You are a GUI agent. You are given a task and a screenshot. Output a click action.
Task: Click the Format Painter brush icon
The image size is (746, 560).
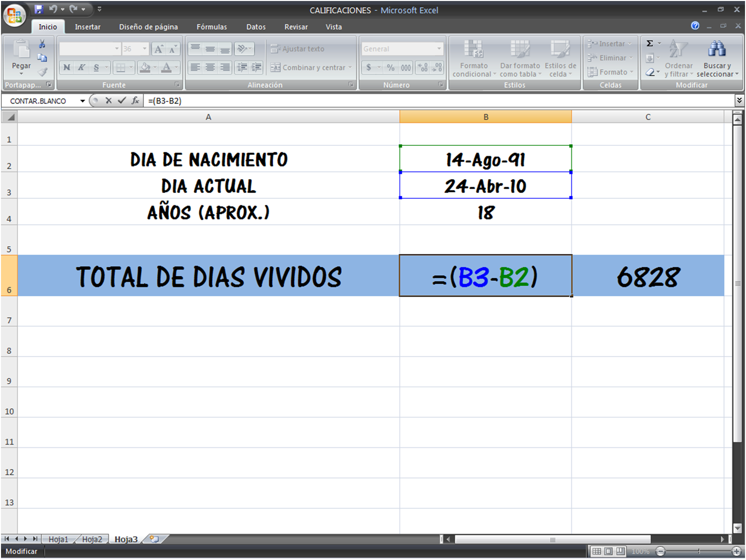(42, 72)
